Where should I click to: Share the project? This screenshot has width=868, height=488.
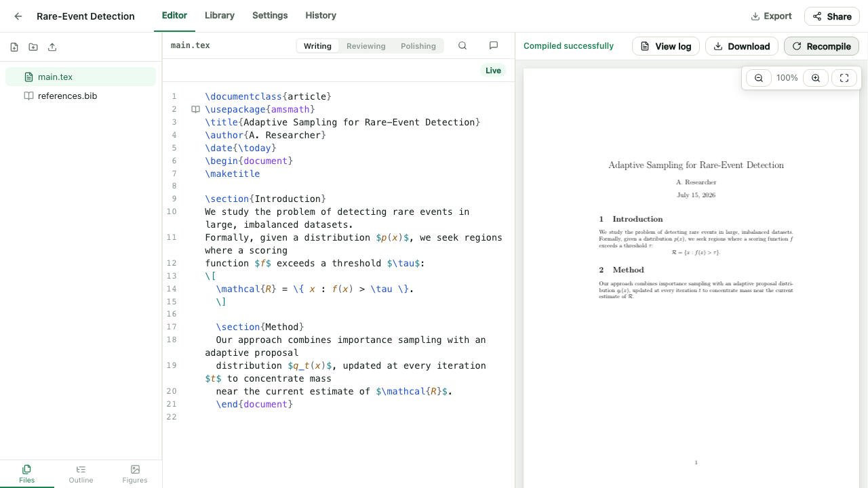832,16
